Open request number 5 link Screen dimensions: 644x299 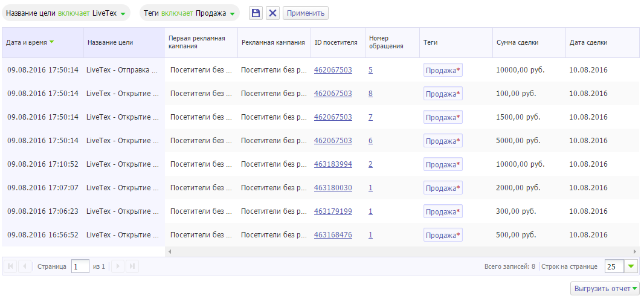pyautogui.click(x=370, y=70)
